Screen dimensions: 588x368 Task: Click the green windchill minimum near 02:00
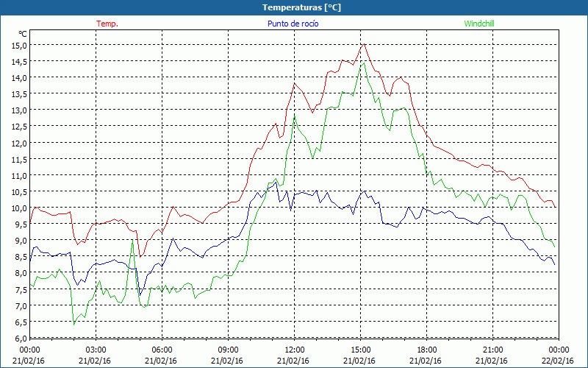pyautogui.click(x=74, y=325)
